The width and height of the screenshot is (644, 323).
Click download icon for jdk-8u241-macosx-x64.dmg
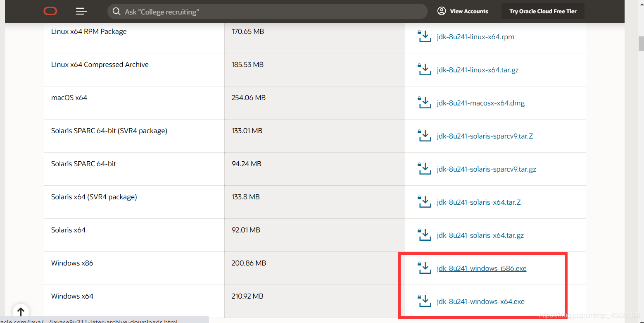coord(424,103)
